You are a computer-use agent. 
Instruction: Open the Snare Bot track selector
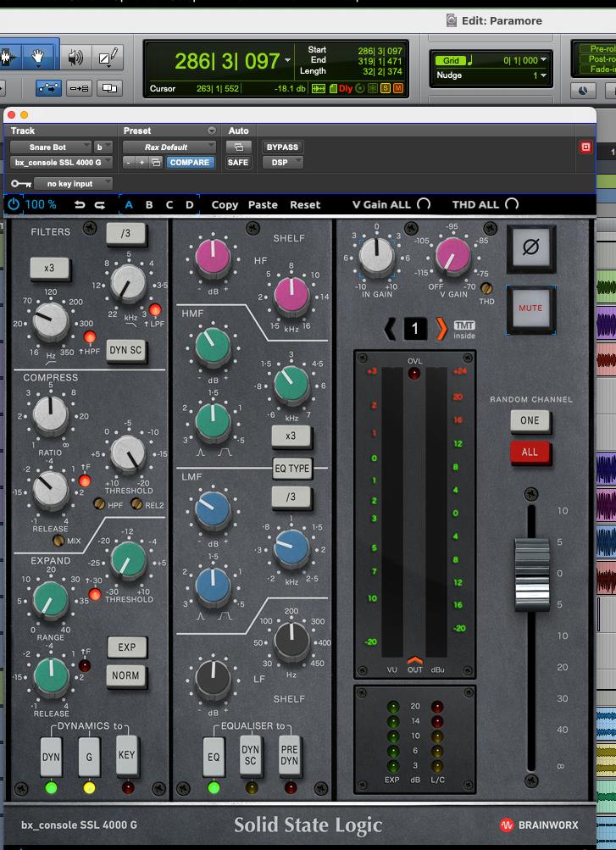pyautogui.click(x=51, y=147)
